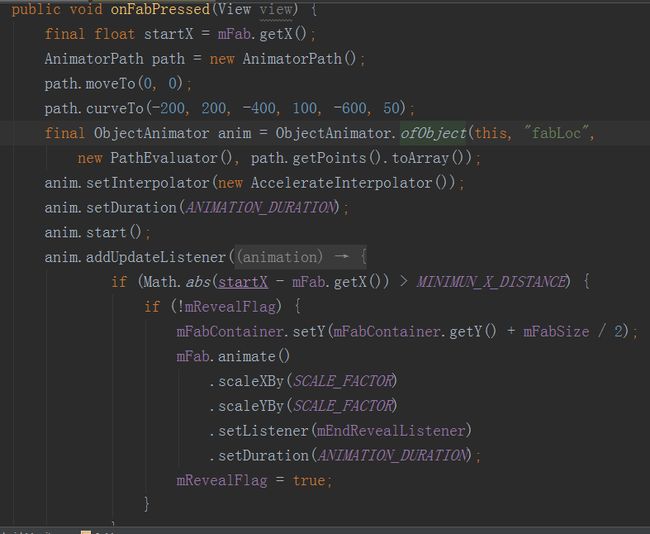Click the onFabPressed method name

(160, 9)
